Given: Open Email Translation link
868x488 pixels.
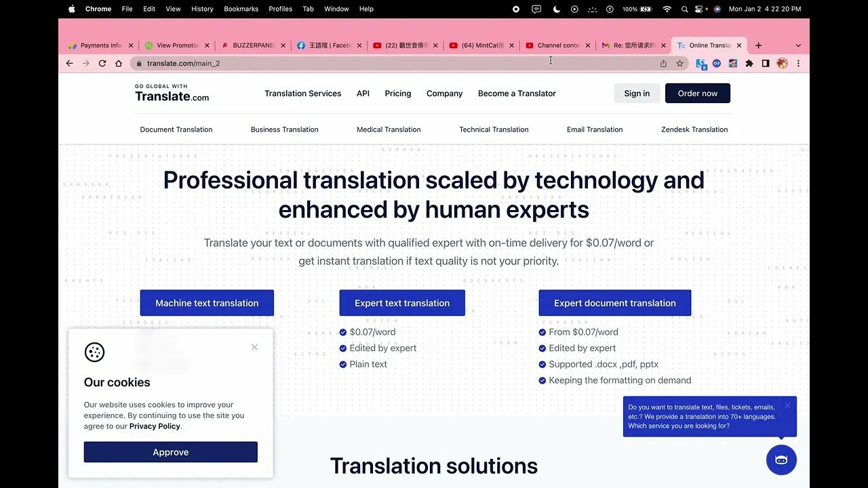Looking at the screenshot, I should pos(595,129).
